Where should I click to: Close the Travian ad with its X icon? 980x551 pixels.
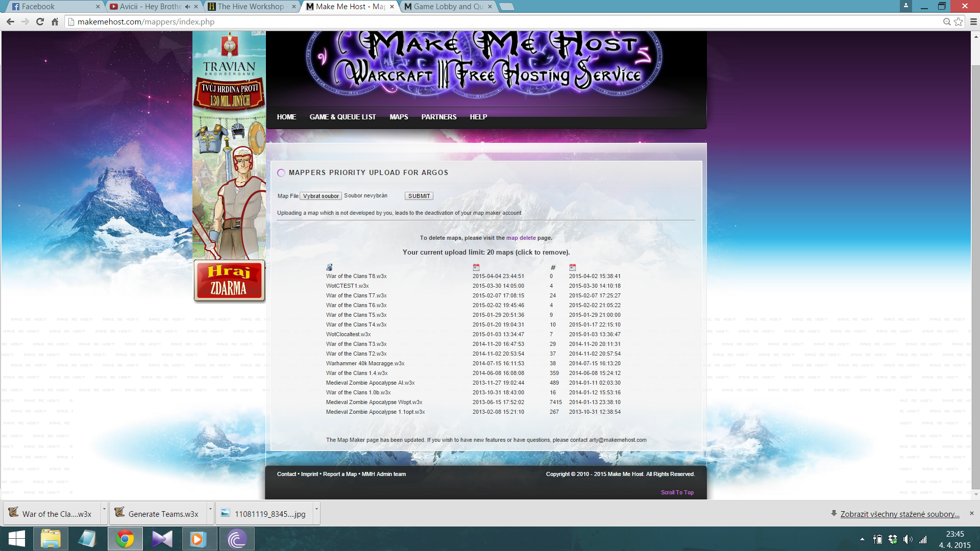[262, 33]
